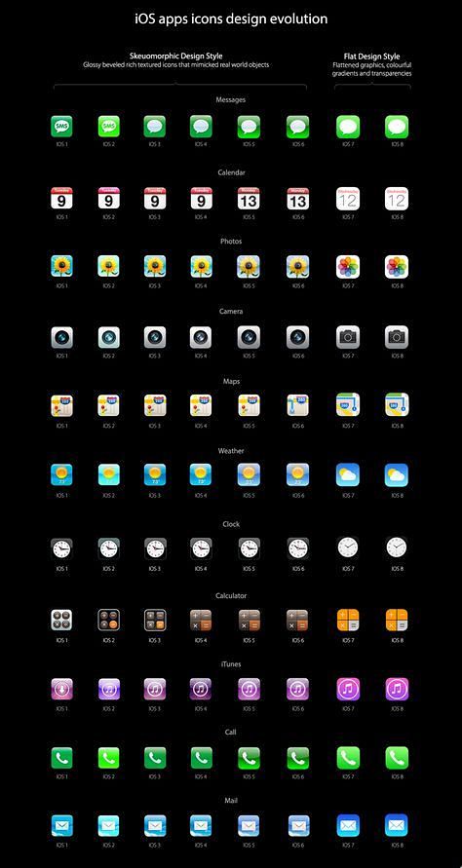Screen dimensions: 462x868
Task: Select the iOS 7 Calculator orange icon
Action: tap(348, 620)
